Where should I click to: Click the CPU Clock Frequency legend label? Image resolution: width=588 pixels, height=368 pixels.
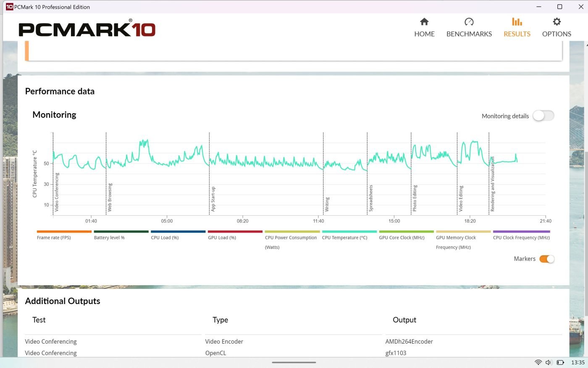point(521,238)
